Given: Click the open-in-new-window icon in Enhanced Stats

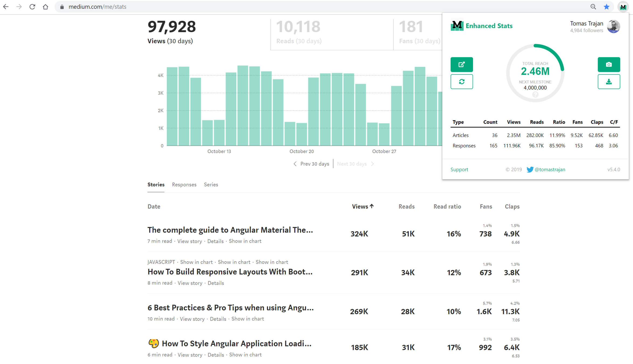Looking at the screenshot, I should [461, 64].
